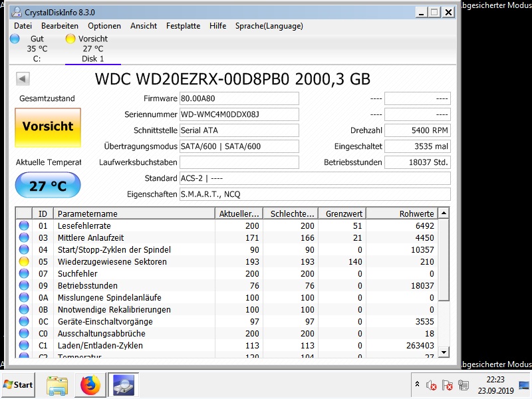The height and width of the screenshot is (399, 532).
Task: Click threshold value 140 in row 05
Action: 355,262
